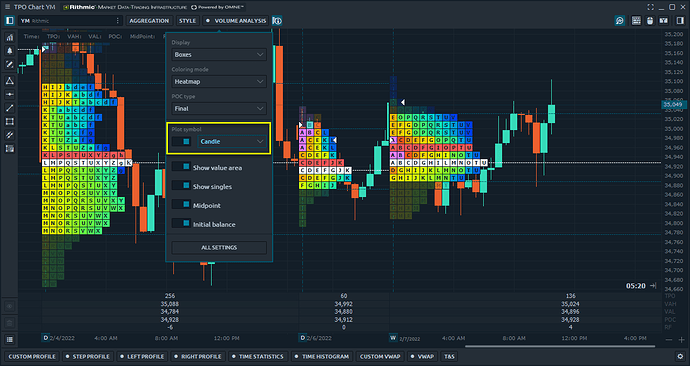Click the trash delete drawings icon
This screenshot has height=366, width=690.
[x=9, y=323]
